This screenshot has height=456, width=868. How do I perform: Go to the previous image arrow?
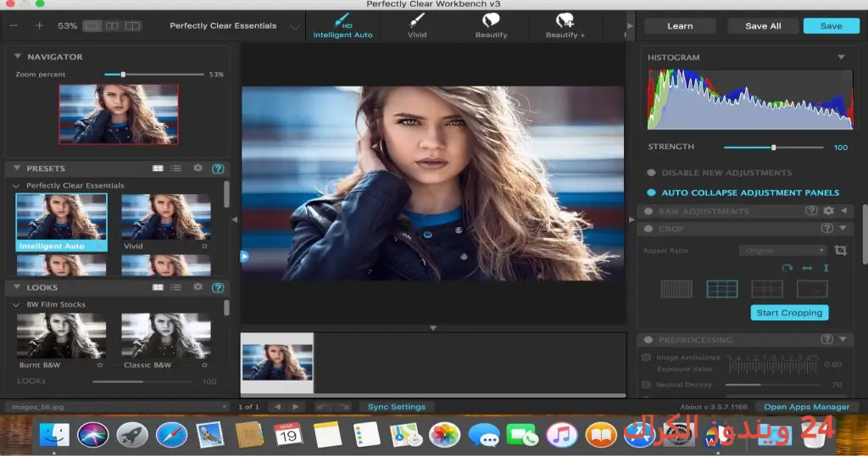(277, 407)
